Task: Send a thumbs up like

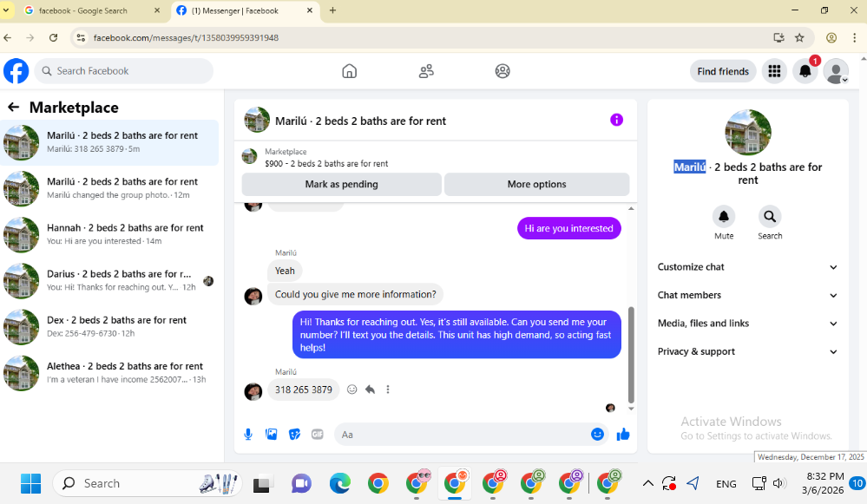Action: click(623, 435)
